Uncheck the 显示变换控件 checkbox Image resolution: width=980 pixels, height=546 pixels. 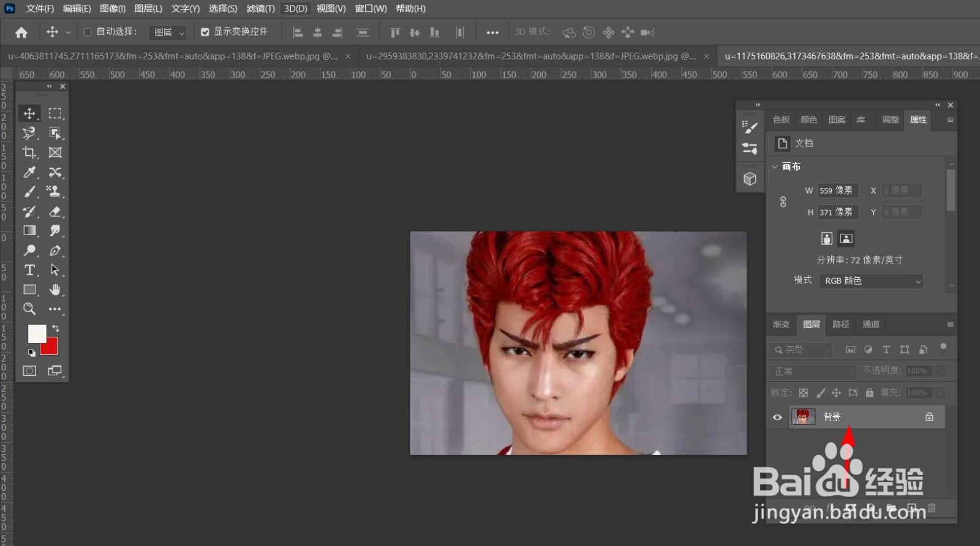(x=205, y=32)
